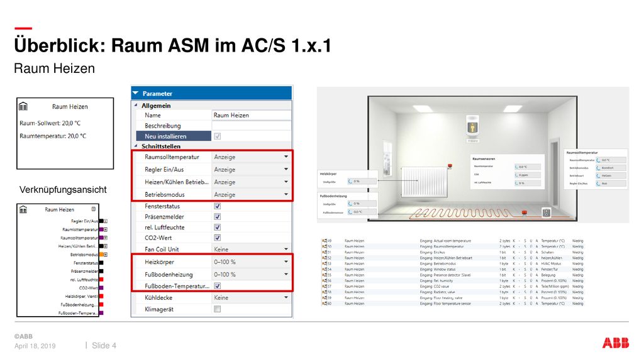The height and width of the screenshot is (362, 644).
Task: Expand the Raumsolltemperatur connector plus button
Action: (x=106, y=238)
